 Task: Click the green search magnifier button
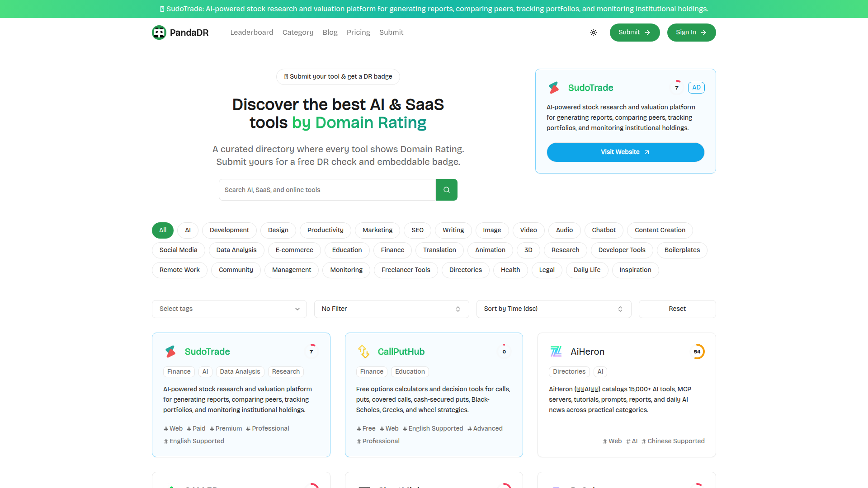pos(447,190)
